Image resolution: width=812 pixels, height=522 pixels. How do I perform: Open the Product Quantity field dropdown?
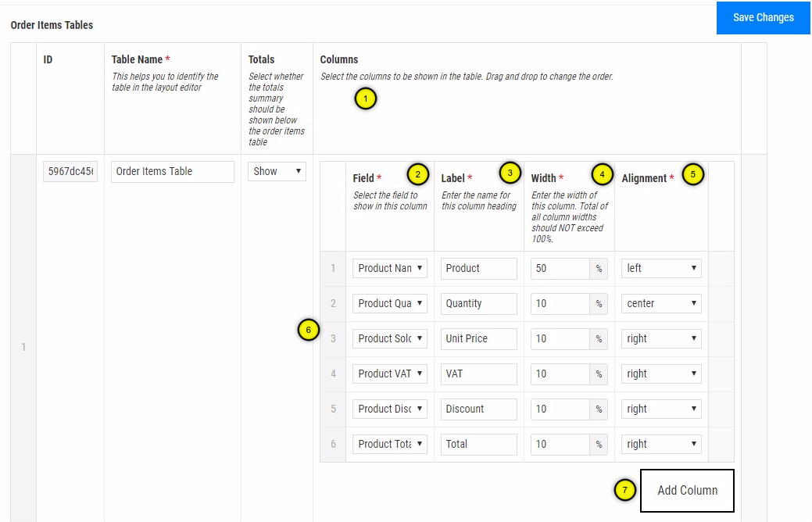click(390, 303)
